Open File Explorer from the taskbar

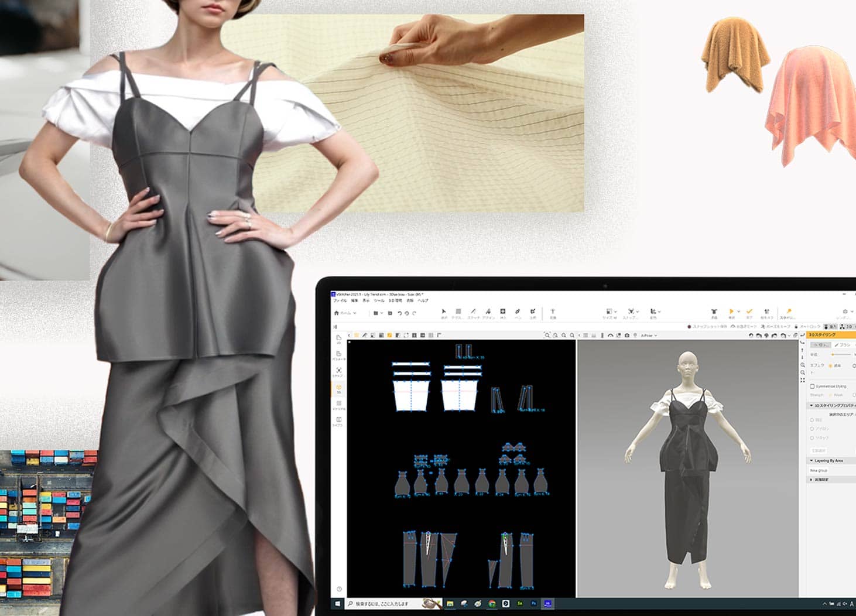pyautogui.click(x=450, y=603)
